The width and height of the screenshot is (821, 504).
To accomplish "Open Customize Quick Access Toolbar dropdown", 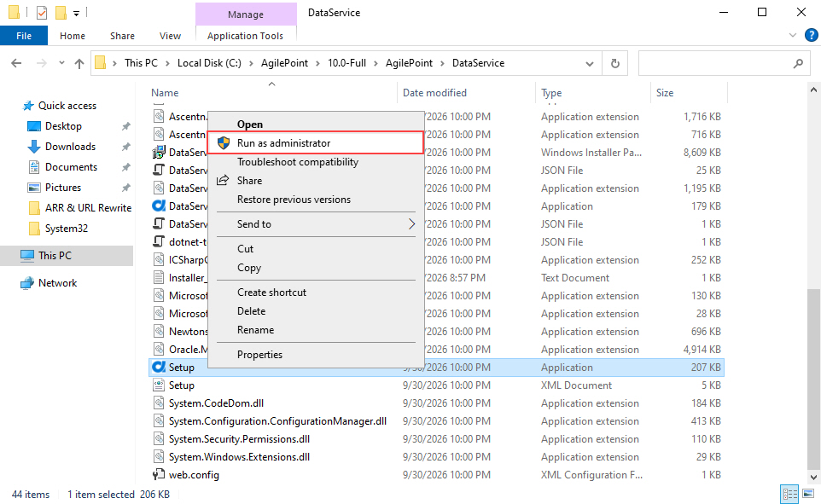I will click(77, 13).
